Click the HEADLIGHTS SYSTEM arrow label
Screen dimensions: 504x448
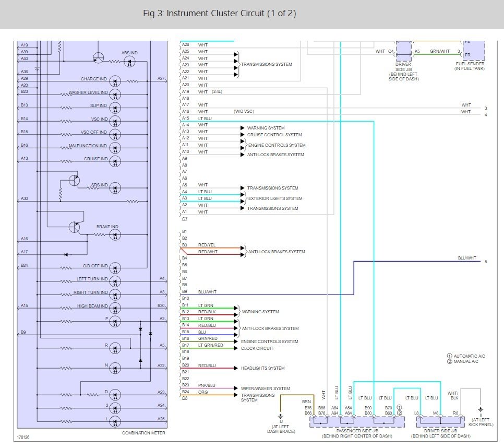pyautogui.click(x=262, y=368)
